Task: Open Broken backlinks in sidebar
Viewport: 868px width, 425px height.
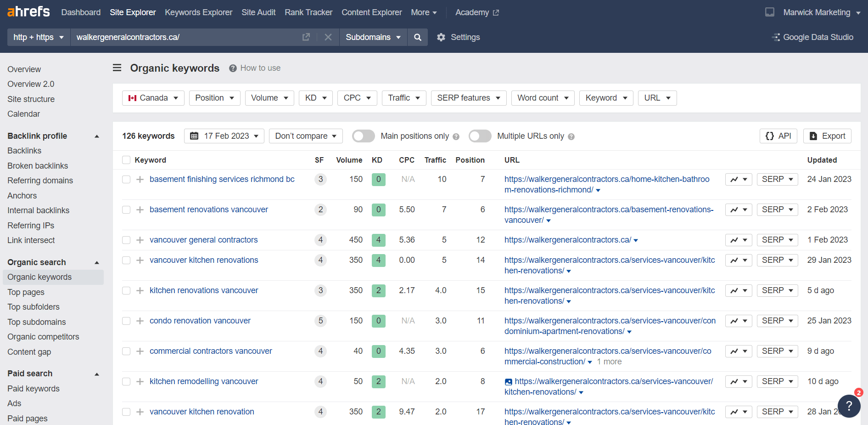Action: (38, 166)
